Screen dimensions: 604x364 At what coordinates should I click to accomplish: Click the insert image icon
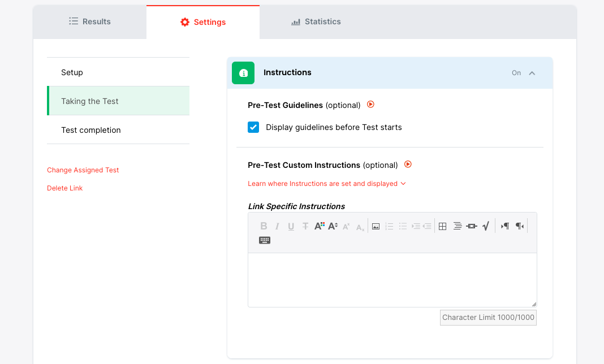point(376,226)
